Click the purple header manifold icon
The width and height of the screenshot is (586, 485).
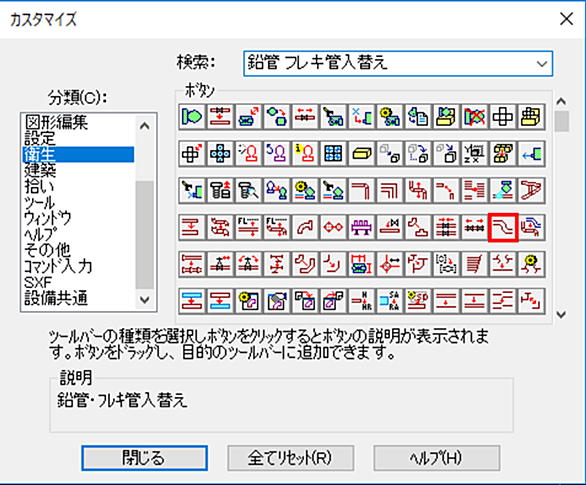tap(361, 228)
